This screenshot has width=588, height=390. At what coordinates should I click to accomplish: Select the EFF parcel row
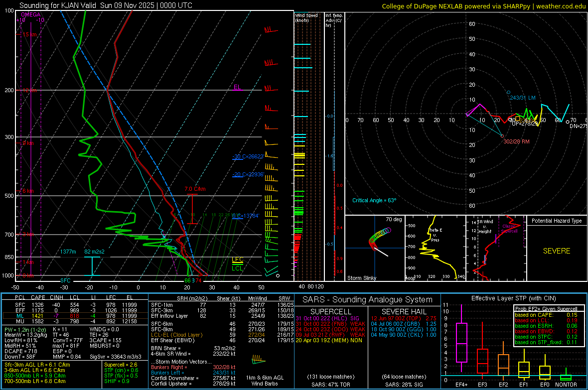point(75,310)
